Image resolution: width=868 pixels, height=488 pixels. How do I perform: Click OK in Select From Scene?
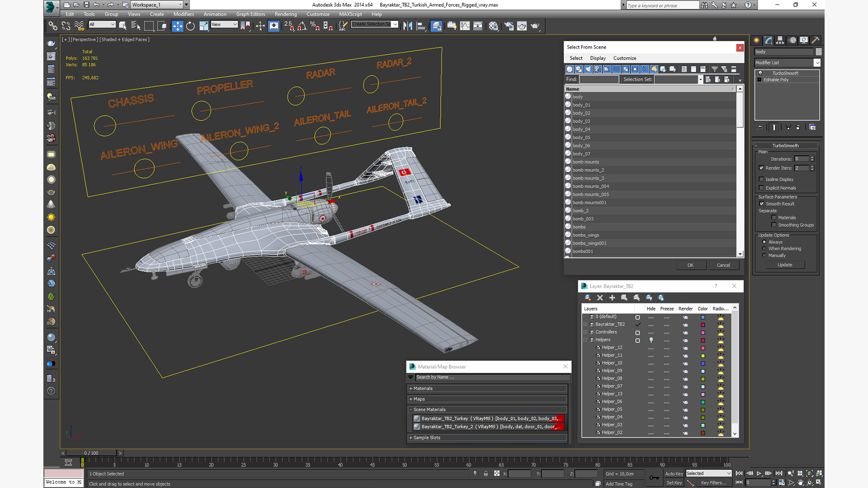(x=690, y=265)
